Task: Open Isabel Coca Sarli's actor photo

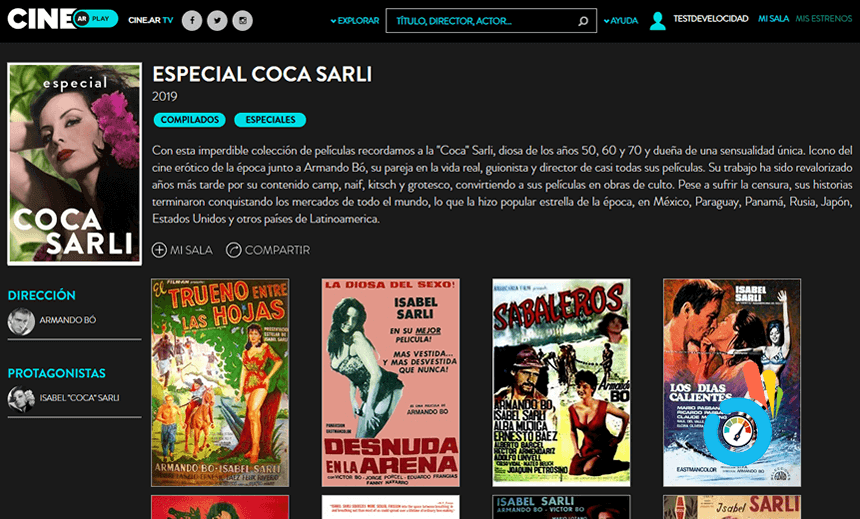Action: 21,399
